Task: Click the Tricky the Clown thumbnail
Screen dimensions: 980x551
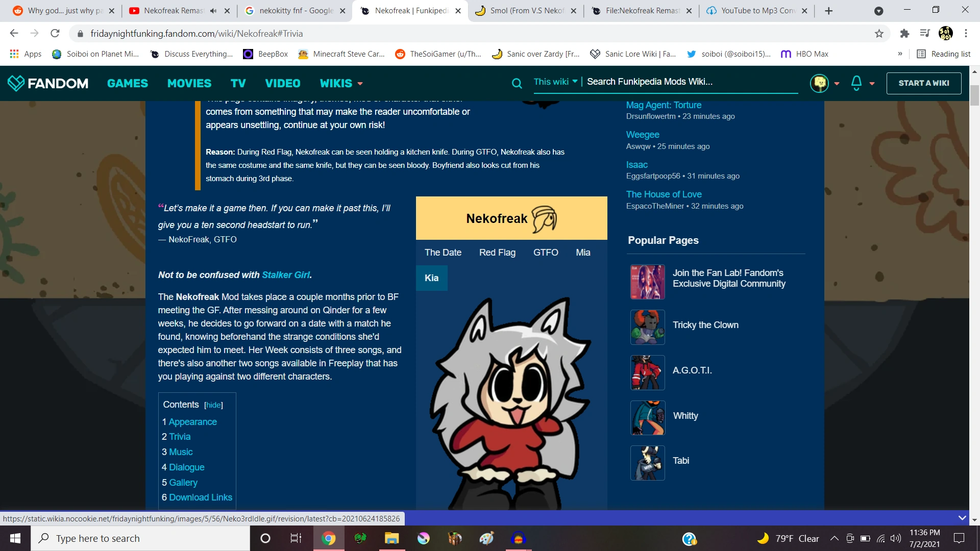Action: pyautogui.click(x=647, y=327)
